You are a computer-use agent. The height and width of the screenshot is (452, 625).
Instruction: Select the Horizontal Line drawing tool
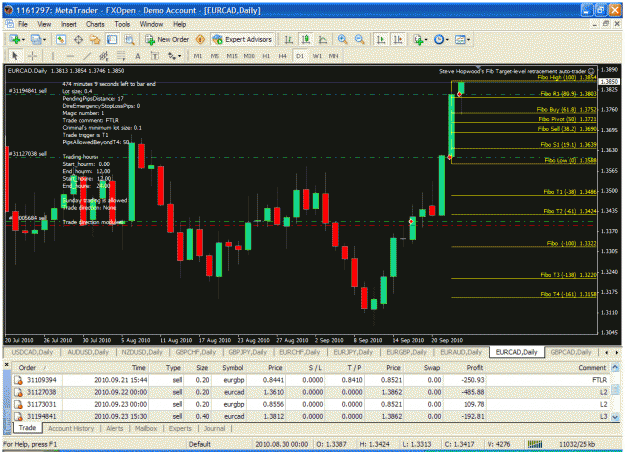(x=70, y=56)
